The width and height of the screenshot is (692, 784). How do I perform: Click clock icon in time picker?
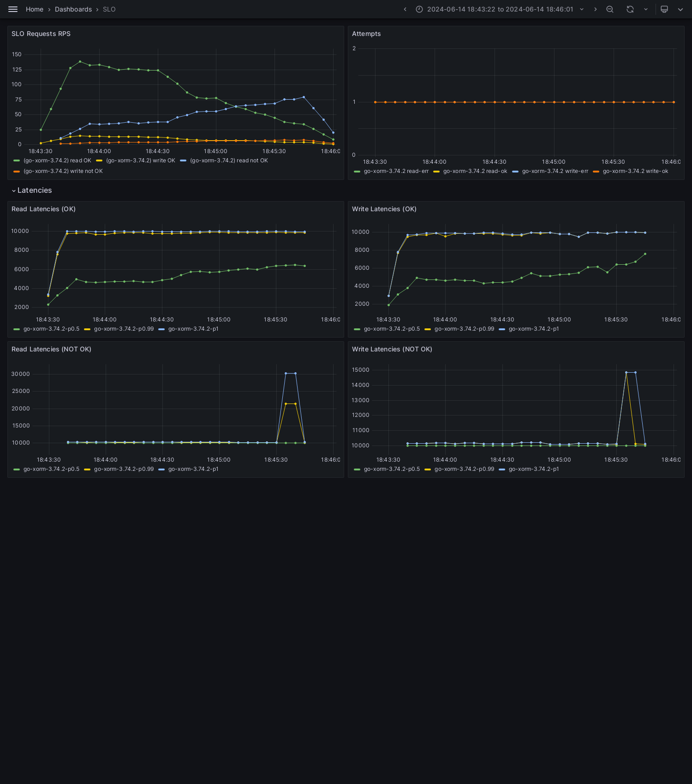419,9
